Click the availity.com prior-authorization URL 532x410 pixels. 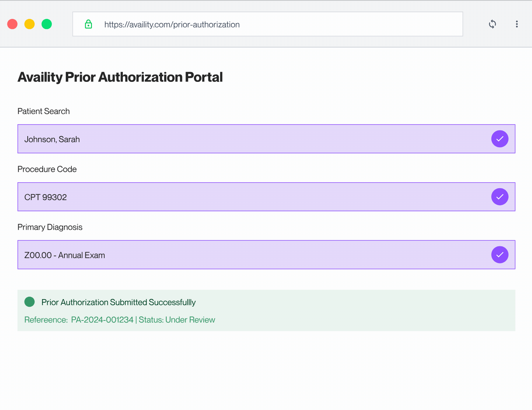(x=172, y=24)
